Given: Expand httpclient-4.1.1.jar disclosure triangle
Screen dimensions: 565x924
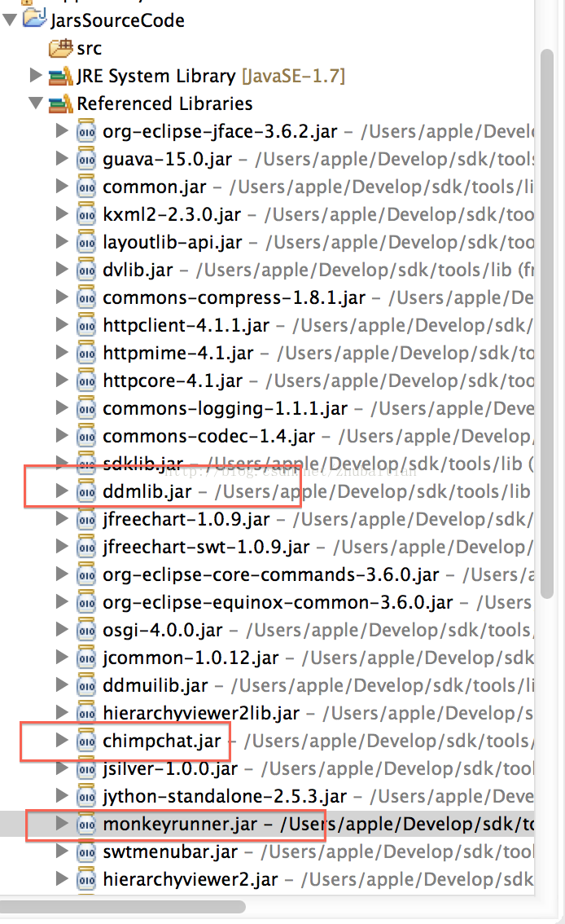Looking at the screenshot, I should (62, 324).
